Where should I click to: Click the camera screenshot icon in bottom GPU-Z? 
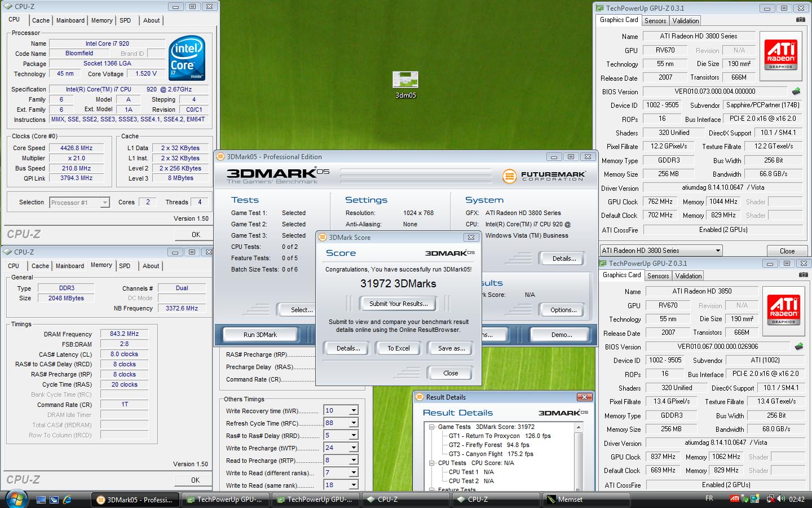(803, 275)
